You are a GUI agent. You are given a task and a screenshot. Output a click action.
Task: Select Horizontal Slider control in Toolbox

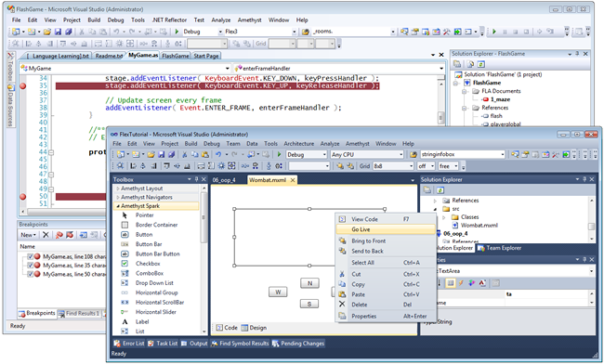(x=155, y=312)
